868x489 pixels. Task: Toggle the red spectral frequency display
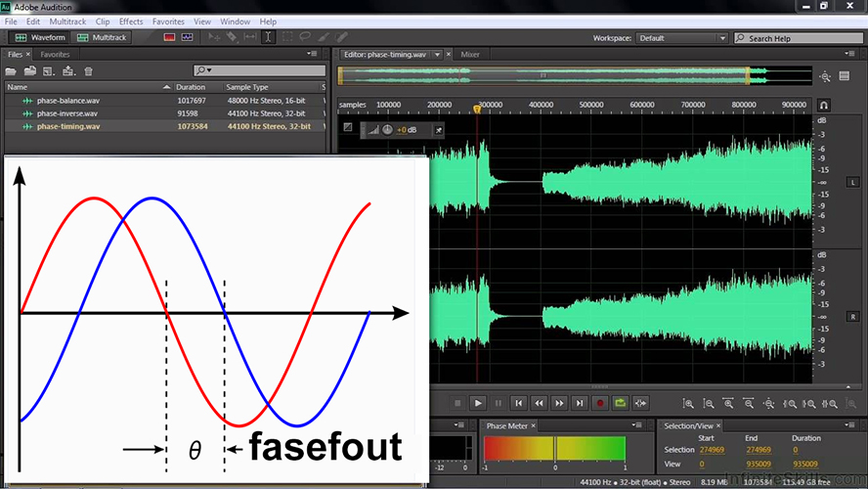pyautogui.click(x=169, y=38)
